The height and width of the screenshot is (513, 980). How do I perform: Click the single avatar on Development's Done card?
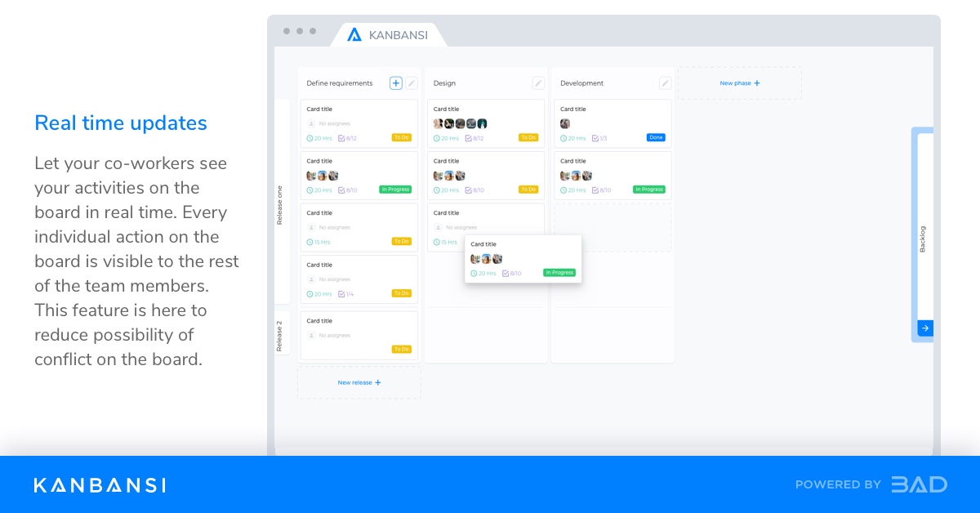[565, 123]
